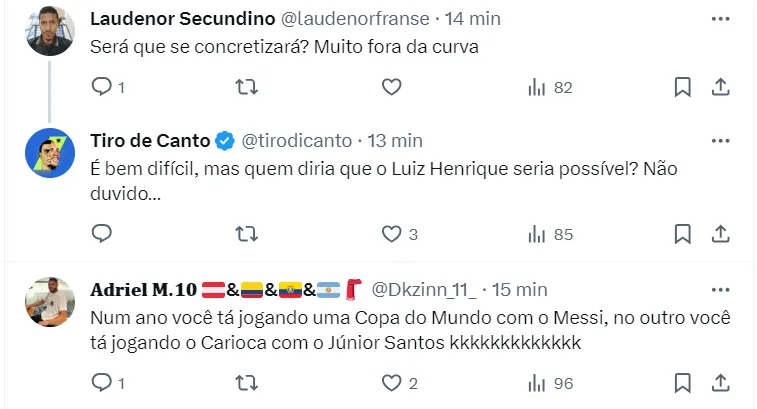Reply to Adriel M.10's tweet
Screen dimensions: 757x409
101,382
